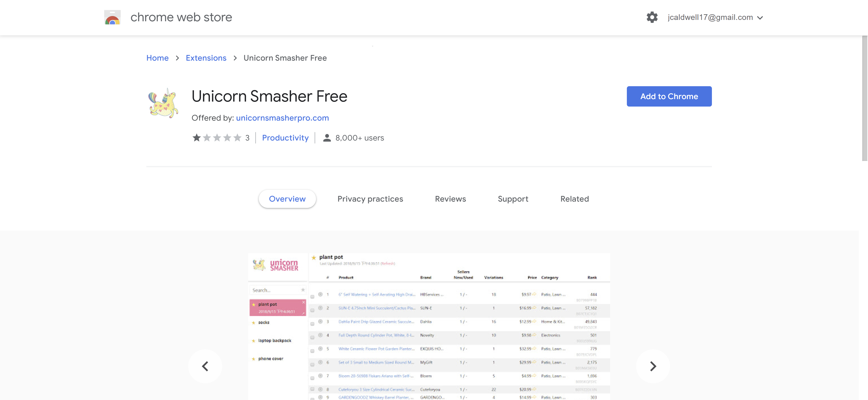The image size is (868, 400).
Task: Click the unicornsmasherpro.com link
Action: (282, 117)
